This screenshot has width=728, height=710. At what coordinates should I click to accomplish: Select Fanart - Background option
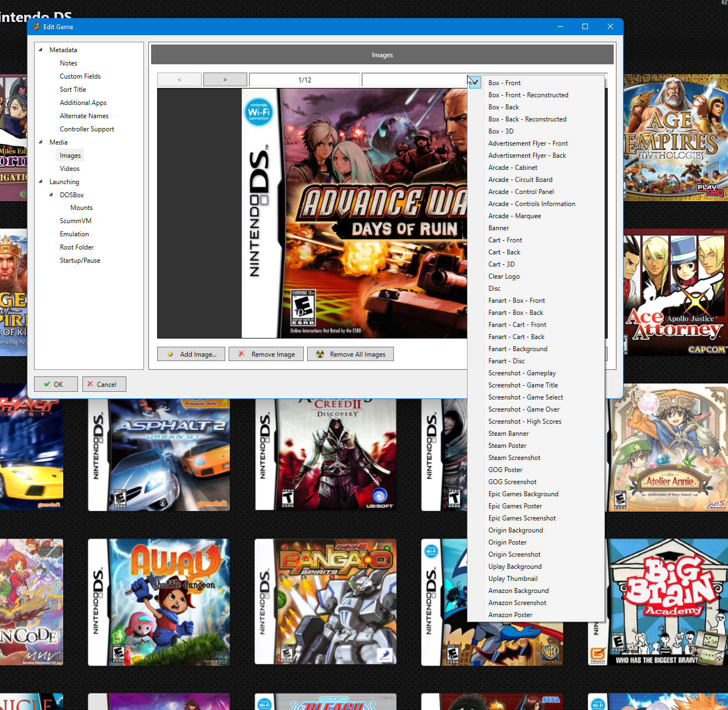coord(536,349)
